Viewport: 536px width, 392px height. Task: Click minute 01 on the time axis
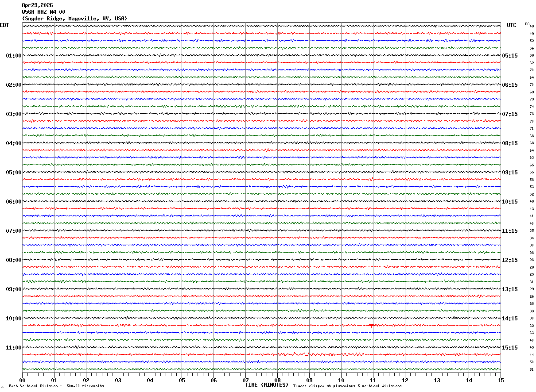tap(54, 380)
